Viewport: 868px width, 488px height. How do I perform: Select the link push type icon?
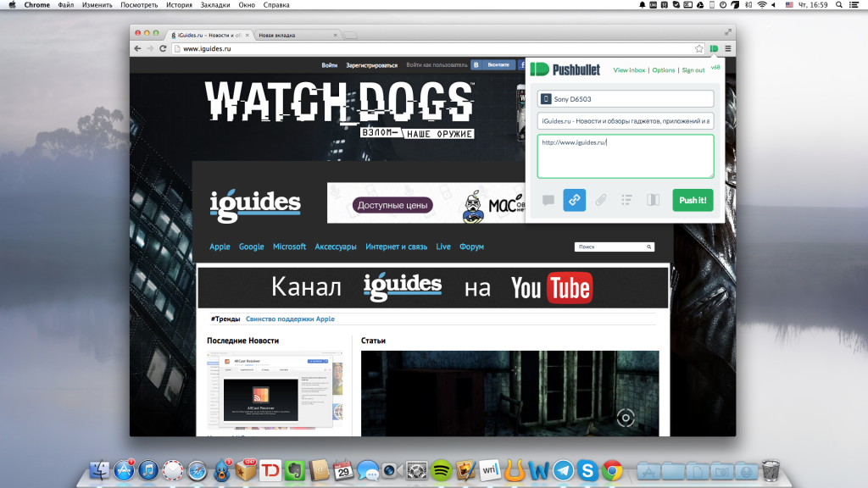574,200
